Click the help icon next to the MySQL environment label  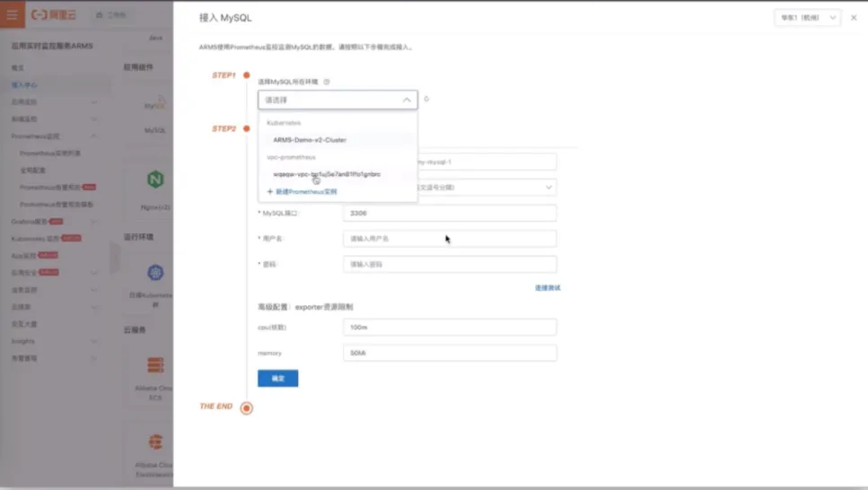pyautogui.click(x=327, y=82)
